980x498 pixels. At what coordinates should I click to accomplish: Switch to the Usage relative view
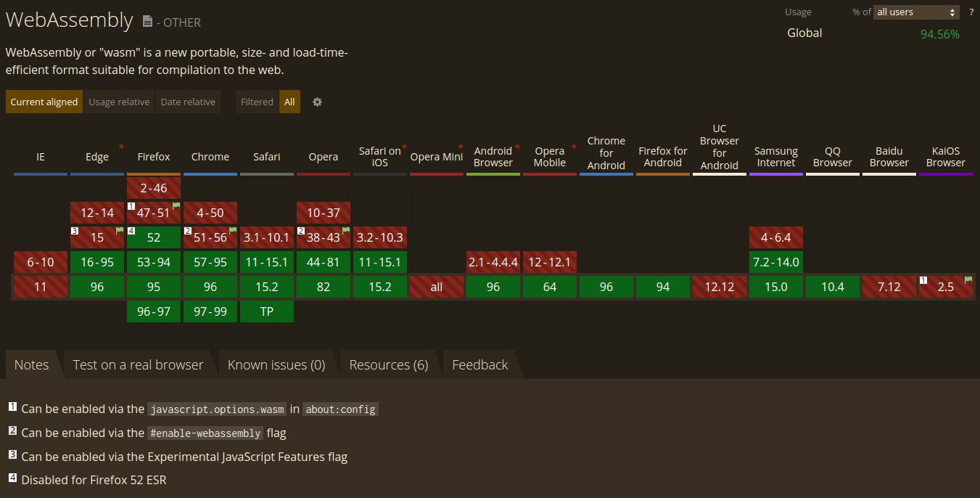[119, 102]
